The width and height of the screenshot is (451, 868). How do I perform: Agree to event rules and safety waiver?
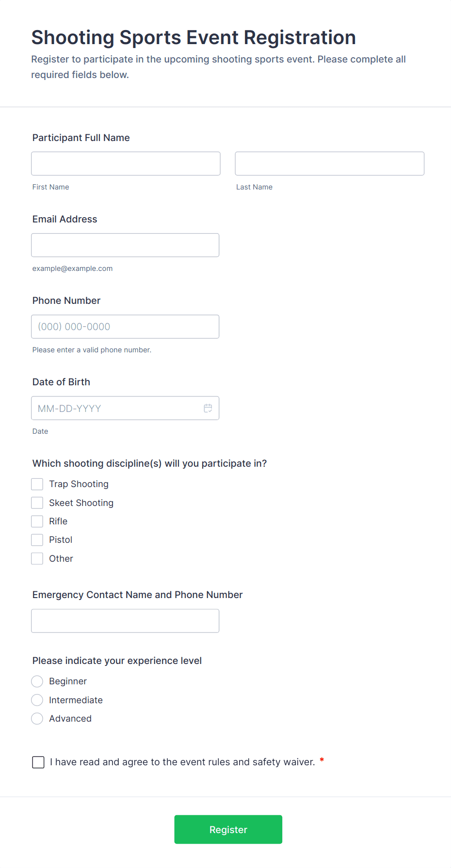point(38,762)
